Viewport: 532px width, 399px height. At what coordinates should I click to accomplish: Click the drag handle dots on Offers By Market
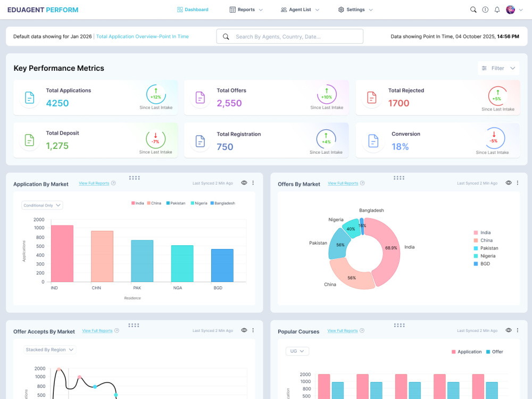coord(399,178)
